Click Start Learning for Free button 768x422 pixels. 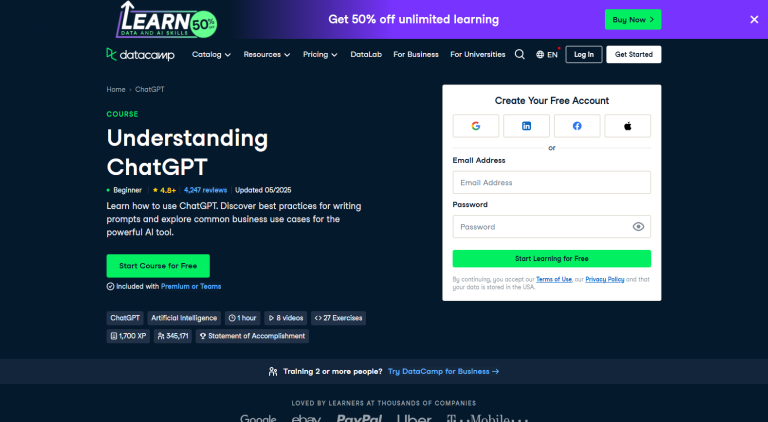(552, 258)
